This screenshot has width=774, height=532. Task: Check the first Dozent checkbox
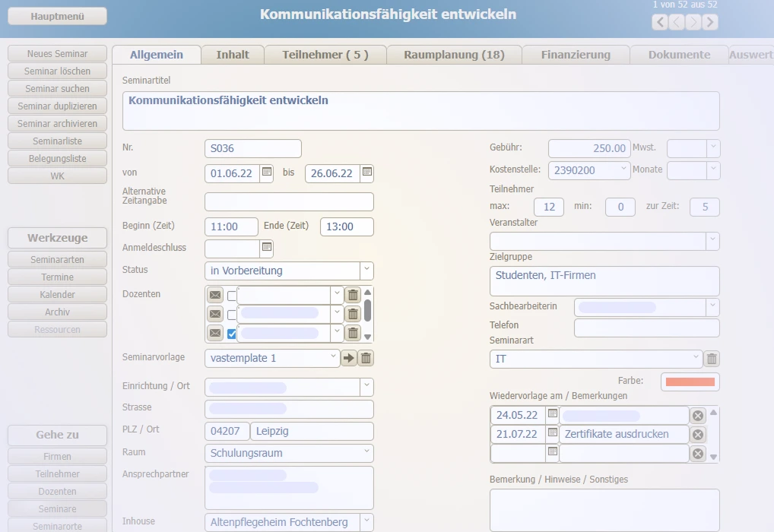pos(233,296)
